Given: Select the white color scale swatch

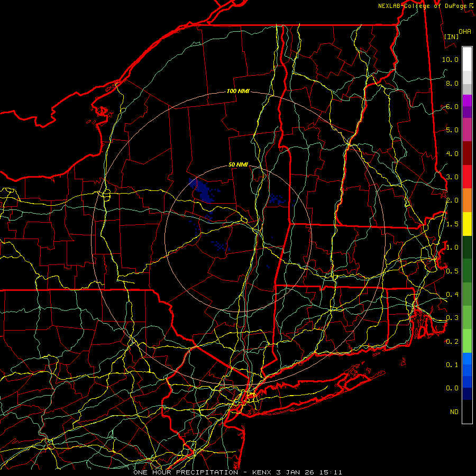Looking at the screenshot, I should point(467,59).
